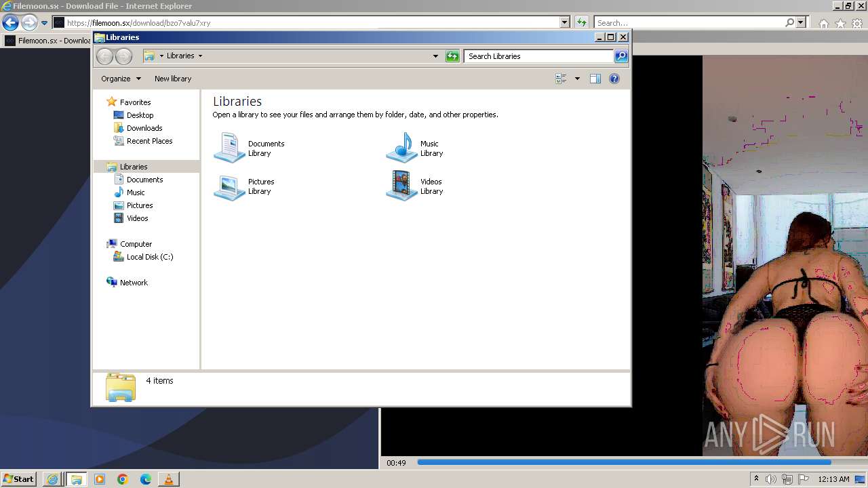The width and height of the screenshot is (868, 488).
Task: Go forward in the Libraries explorer window
Action: (x=123, y=56)
